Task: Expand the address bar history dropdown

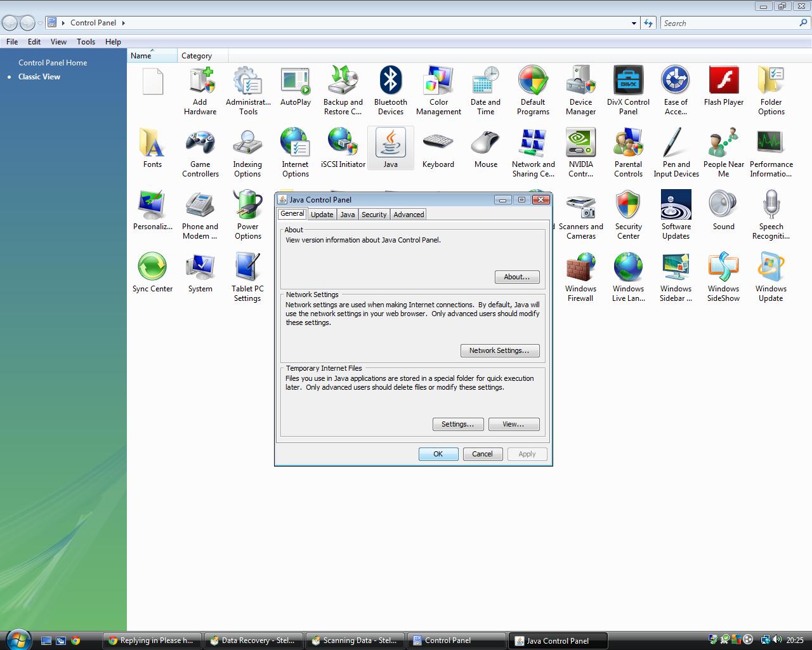Action: click(634, 23)
